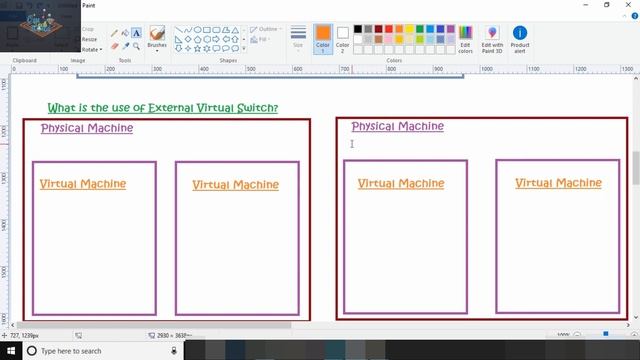Select the Magnifier tool

(x=136, y=46)
